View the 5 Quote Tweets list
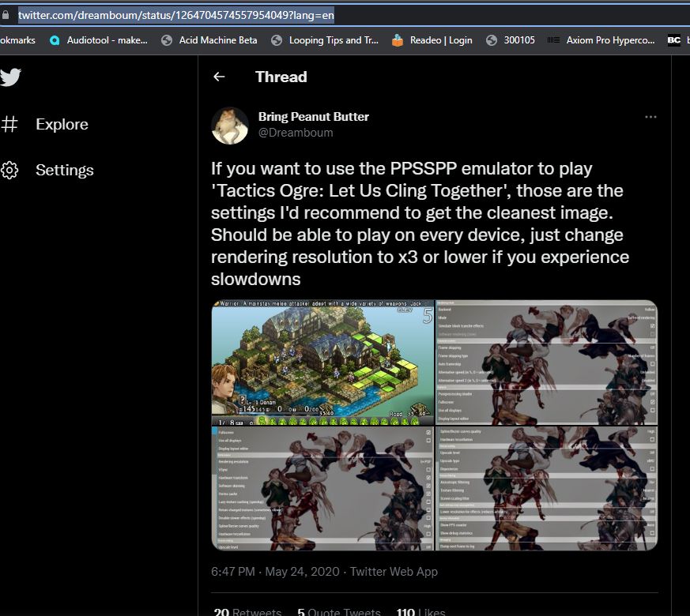 pos(339,611)
